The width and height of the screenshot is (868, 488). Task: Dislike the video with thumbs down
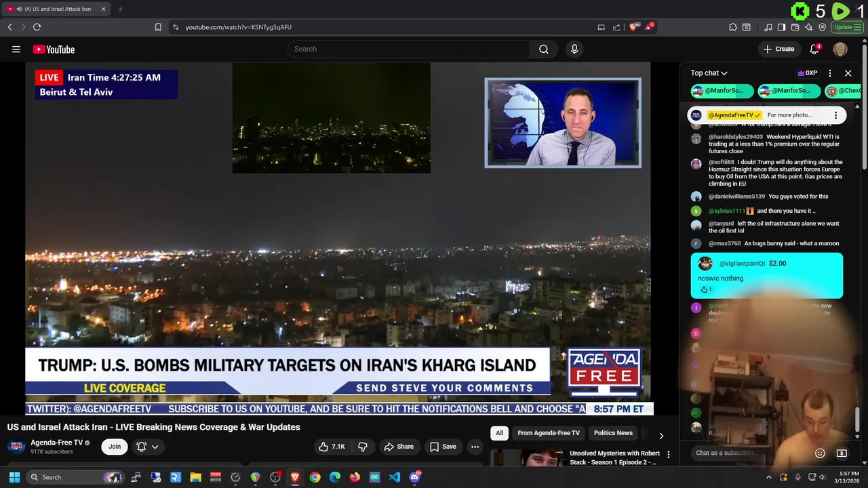363,447
